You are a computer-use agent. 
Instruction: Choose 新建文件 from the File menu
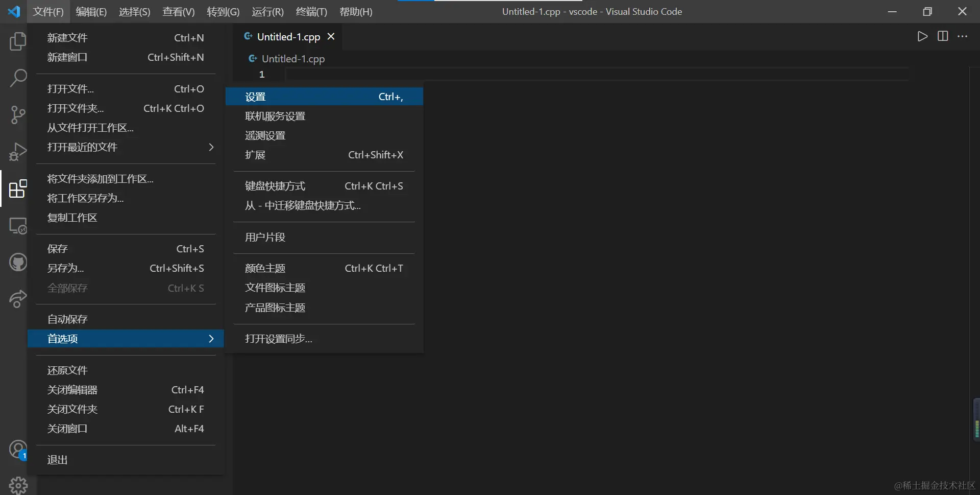click(126, 38)
